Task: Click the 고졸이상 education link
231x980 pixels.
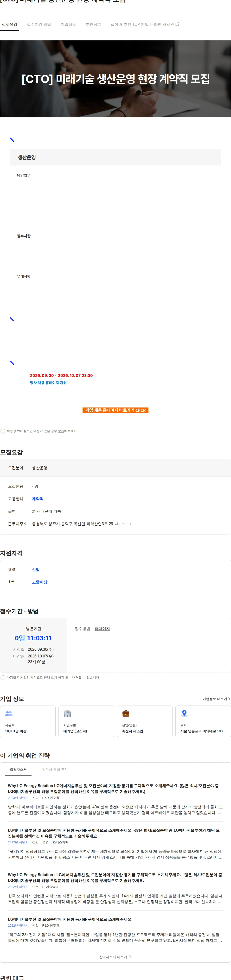Action: [x=39, y=582]
